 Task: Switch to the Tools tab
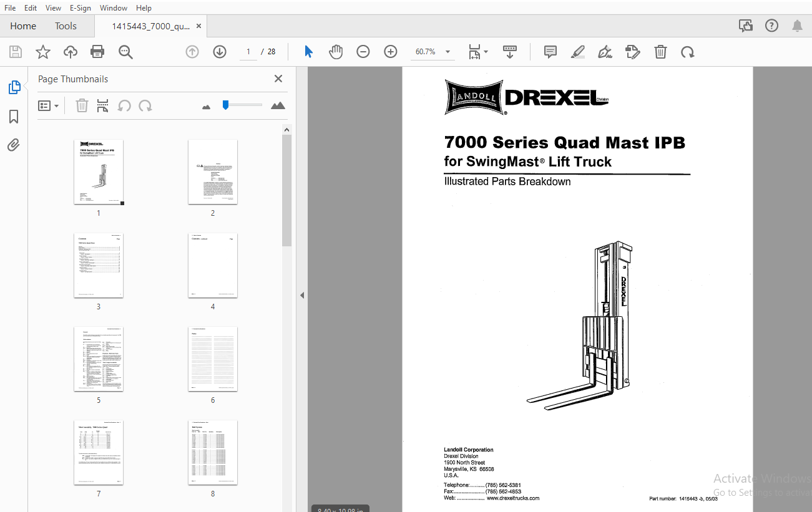66,26
